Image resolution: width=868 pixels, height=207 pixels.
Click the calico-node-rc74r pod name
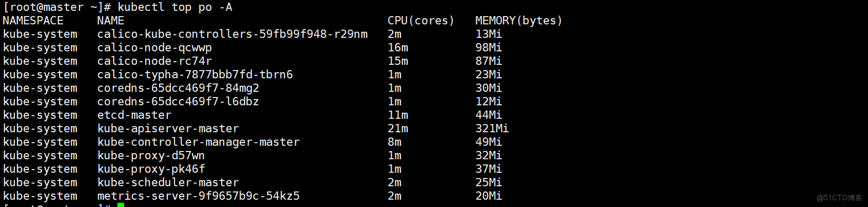154,61
